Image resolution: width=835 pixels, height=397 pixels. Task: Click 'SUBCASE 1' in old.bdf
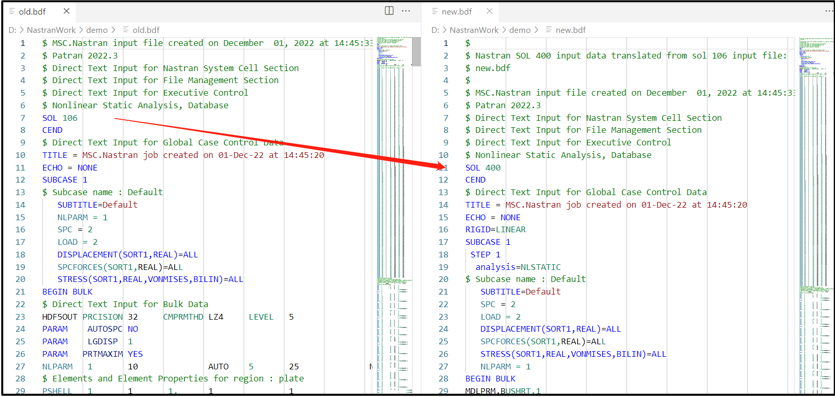click(65, 180)
